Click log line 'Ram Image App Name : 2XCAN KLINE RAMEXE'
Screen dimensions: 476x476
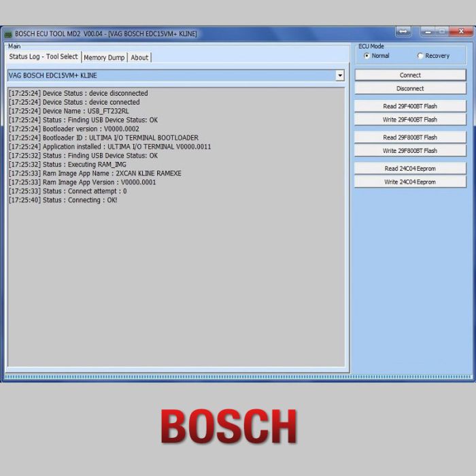(95, 173)
